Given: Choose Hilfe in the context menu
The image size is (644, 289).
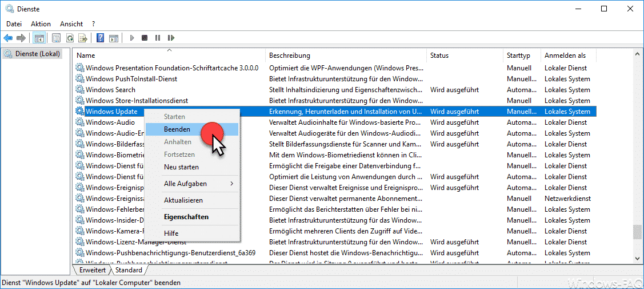Looking at the screenshot, I should [192, 233].
